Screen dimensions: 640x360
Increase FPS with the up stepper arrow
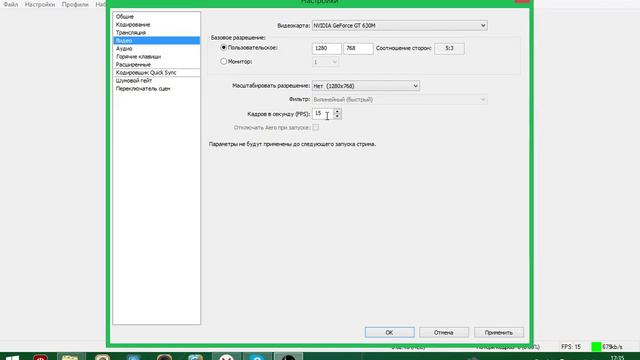point(337,111)
